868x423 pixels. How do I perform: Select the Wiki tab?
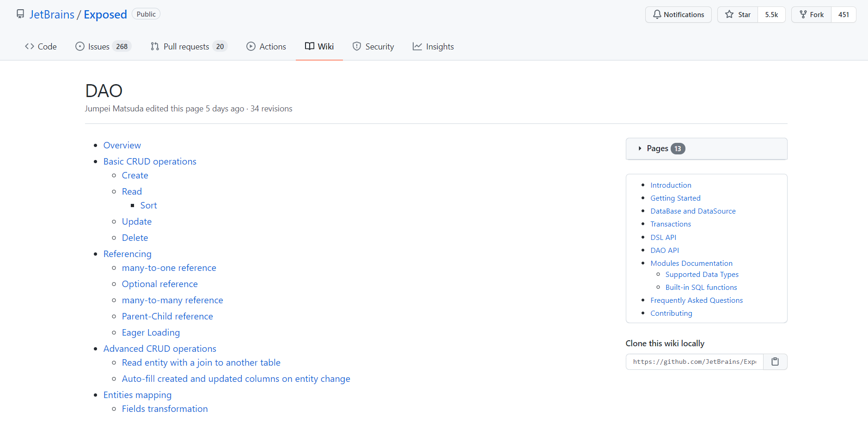click(x=319, y=46)
